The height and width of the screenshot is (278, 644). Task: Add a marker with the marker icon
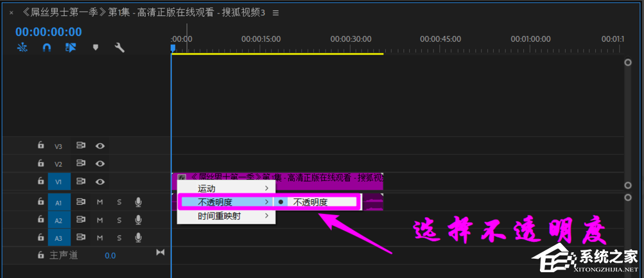pos(96,48)
